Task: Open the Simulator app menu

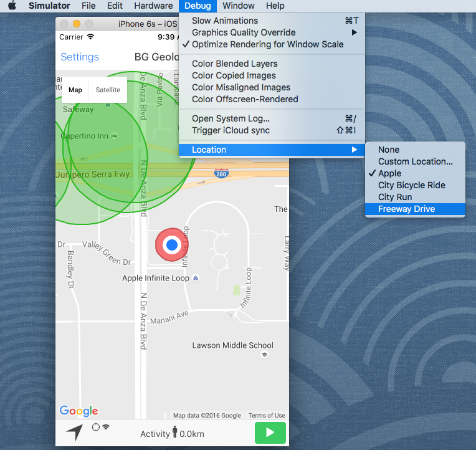Action: click(x=49, y=6)
